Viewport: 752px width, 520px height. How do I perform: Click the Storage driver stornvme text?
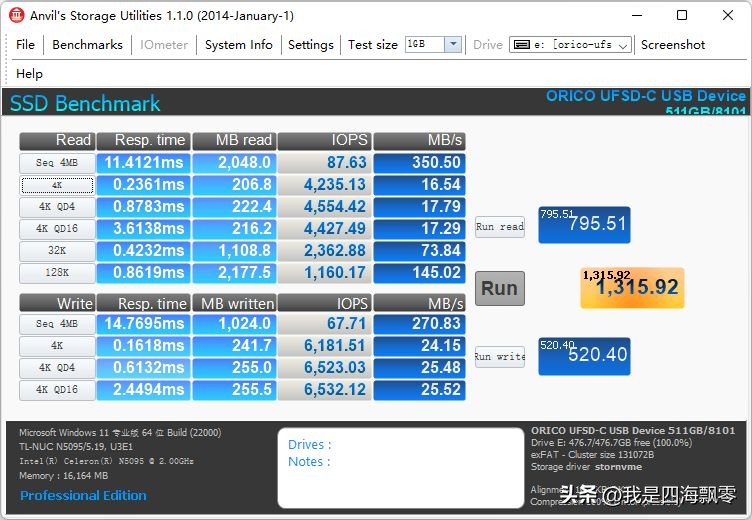(586, 467)
